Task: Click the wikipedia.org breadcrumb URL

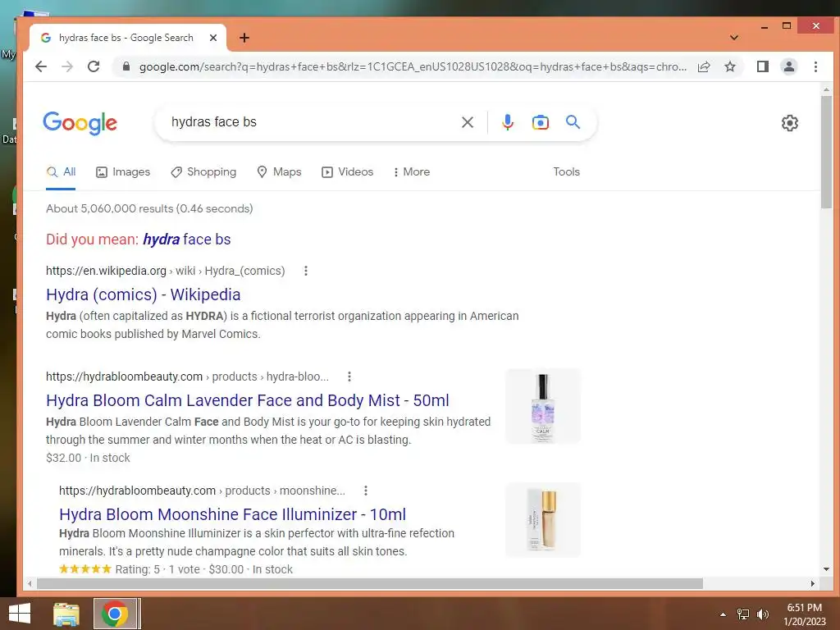Action: point(166,271)
